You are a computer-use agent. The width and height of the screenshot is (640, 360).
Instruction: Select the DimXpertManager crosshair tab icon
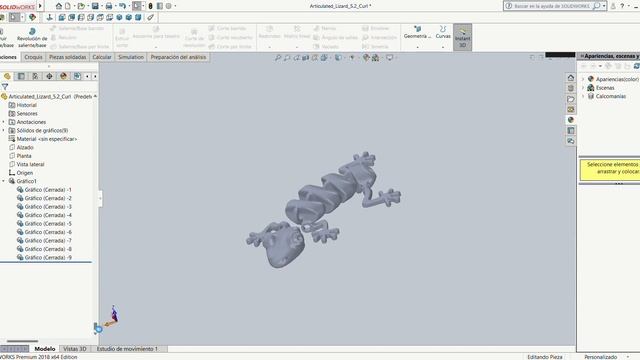[x=49, y=76]
